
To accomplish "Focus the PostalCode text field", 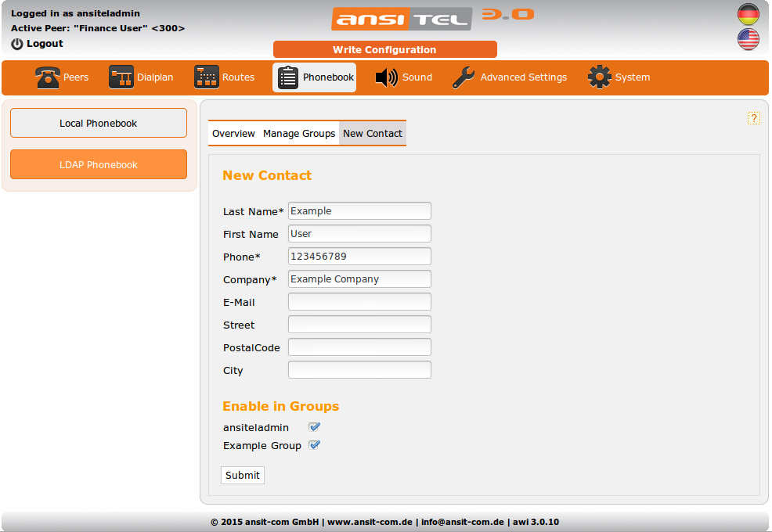I will [359, 347].
